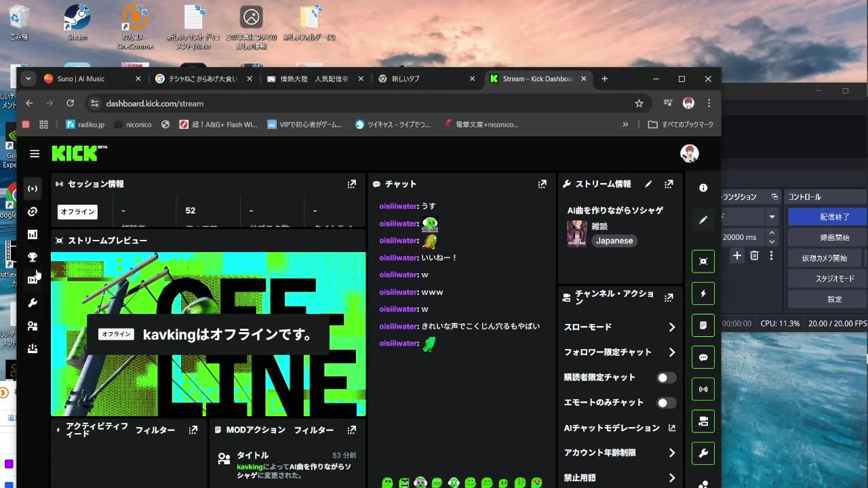Increase the OBS transition duration value
This screenshot has height=488, width=868.
(771, 233)
